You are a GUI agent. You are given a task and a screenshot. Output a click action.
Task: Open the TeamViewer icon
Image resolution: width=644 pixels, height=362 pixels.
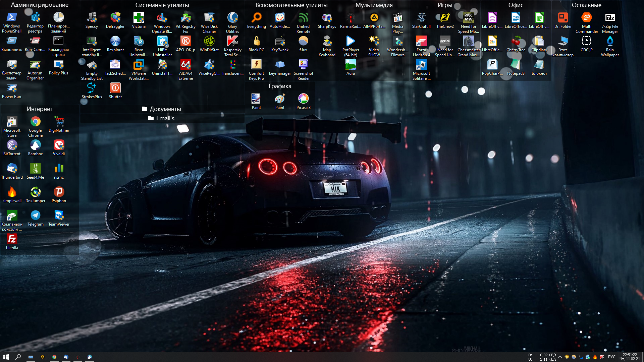pyautogui.click(x=59, y=218)
